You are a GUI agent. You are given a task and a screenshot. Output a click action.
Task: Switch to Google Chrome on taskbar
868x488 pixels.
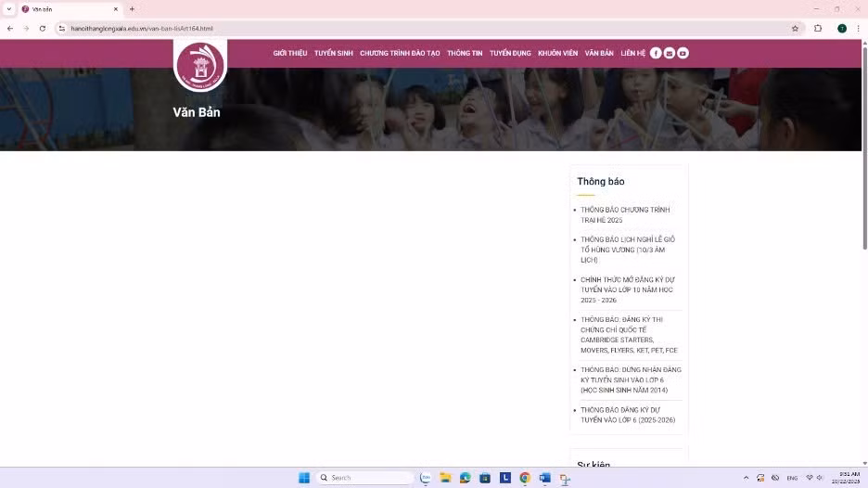point(525,478)
